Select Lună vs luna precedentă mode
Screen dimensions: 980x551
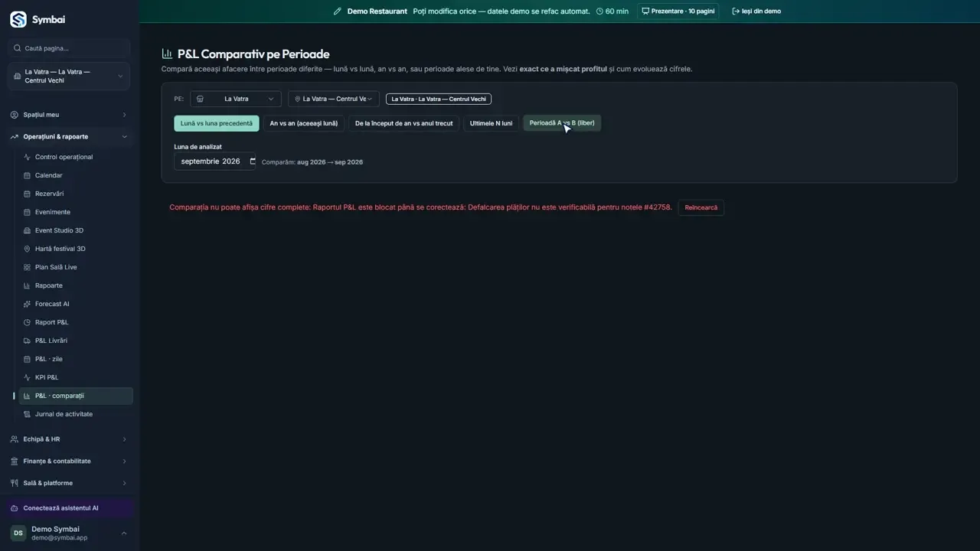(x=217, y=123)
